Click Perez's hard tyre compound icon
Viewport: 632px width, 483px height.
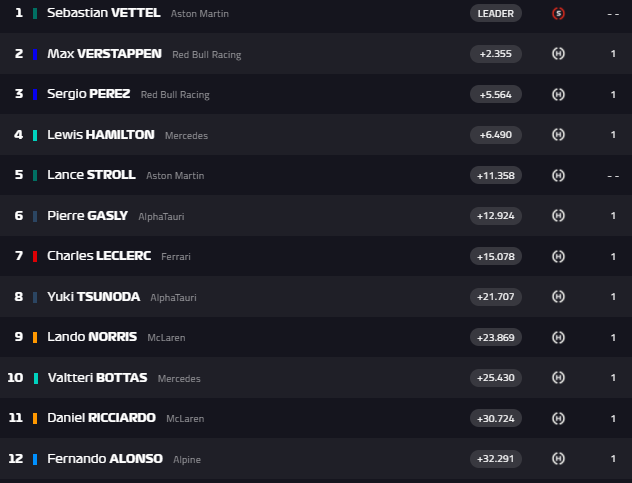(558, 94)
